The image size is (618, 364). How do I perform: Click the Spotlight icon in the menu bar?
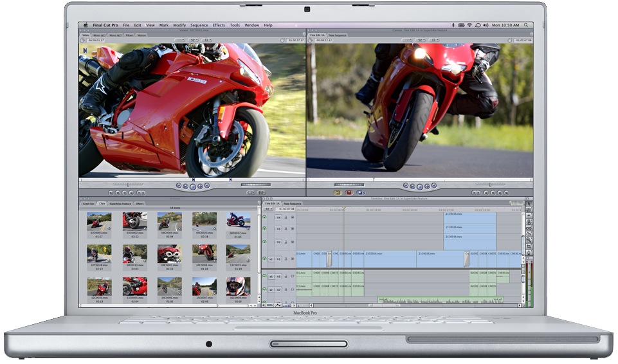[526, 25]
